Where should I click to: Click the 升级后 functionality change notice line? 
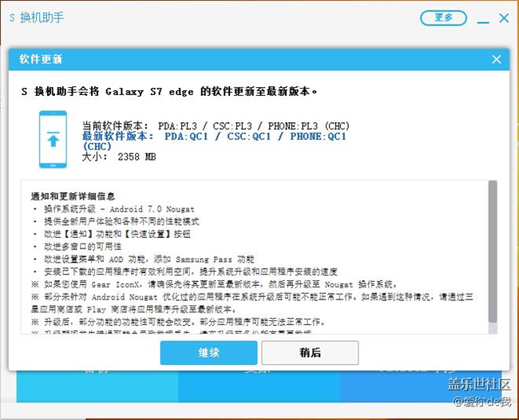(179, 322)
